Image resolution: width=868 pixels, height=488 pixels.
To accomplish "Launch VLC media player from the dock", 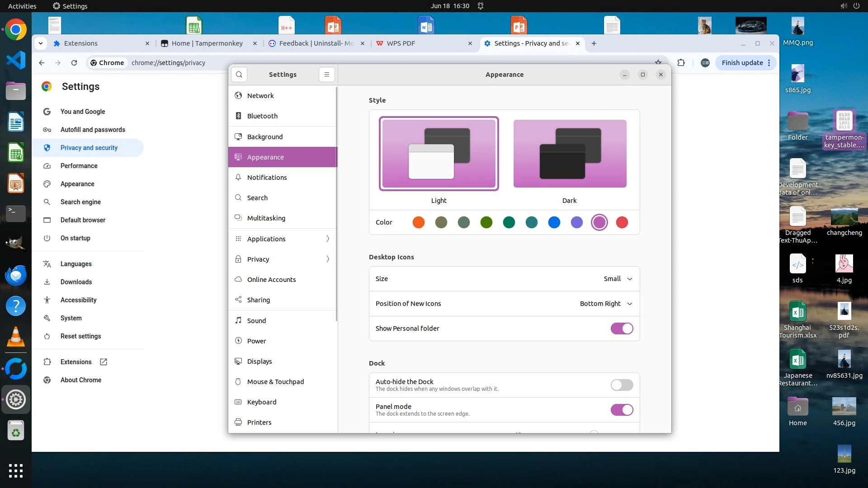I will pyautogui.click(x=16, y=337).
